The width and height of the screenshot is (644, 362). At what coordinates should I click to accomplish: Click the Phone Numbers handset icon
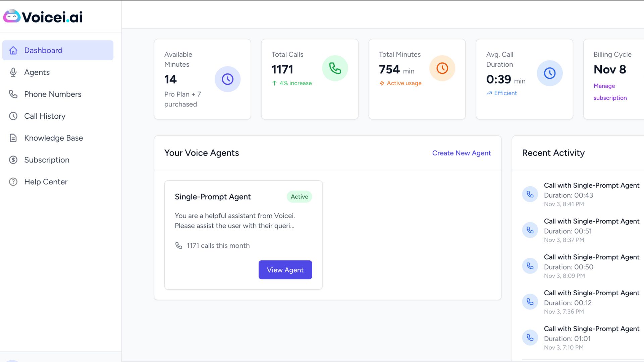coord(13,94)
